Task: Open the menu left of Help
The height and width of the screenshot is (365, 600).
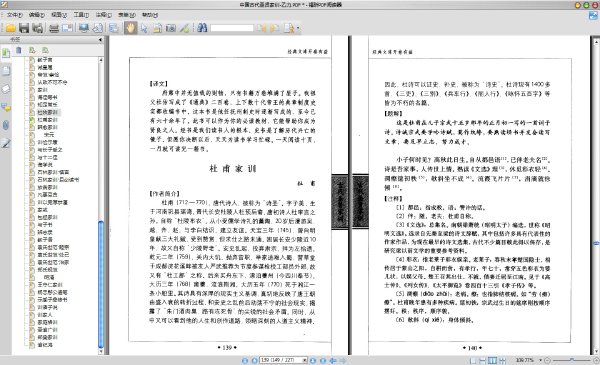Action: (127, 15)
